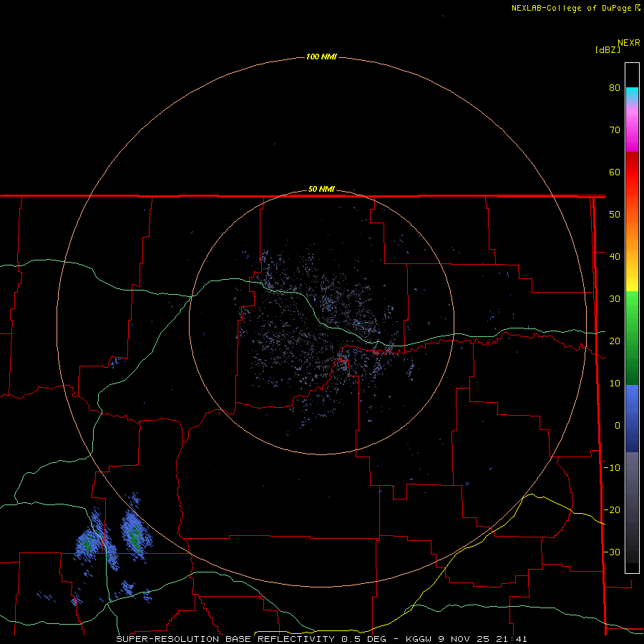Click the 60 value on the dBZ scale
The width and height of the screenshot is (644, 644).
coord(615,172)
